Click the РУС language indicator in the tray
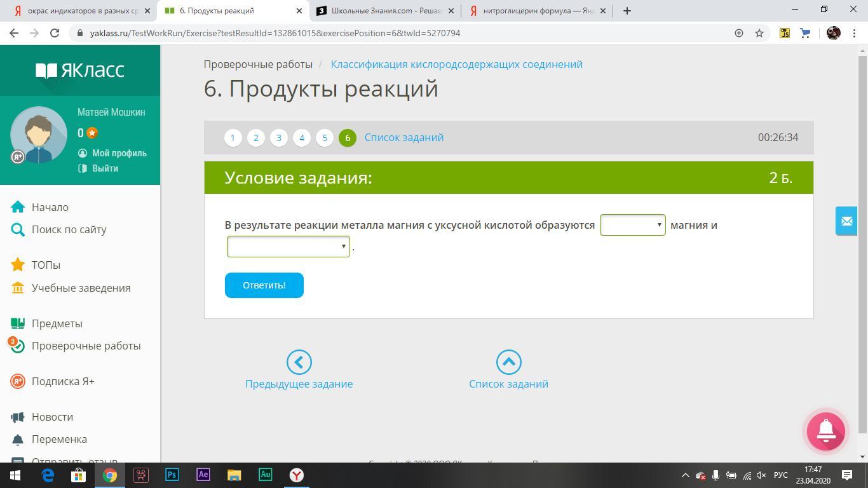Image resolution: width=868 pixels, height=488 pixels. click(781, 475)
